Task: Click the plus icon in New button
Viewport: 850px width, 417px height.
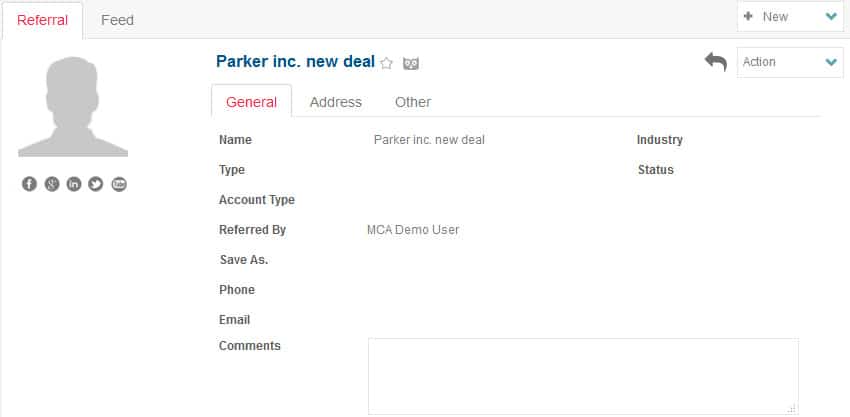Action: click(x=748, y=17)
